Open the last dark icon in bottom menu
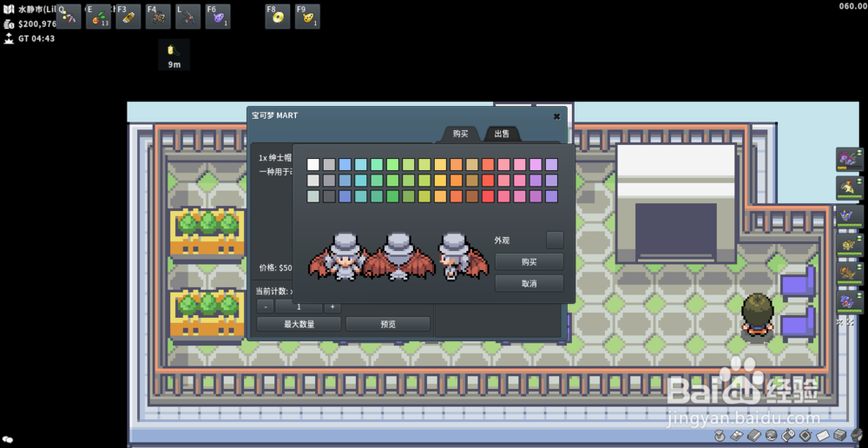868x448 pixels. pos(857,435)
